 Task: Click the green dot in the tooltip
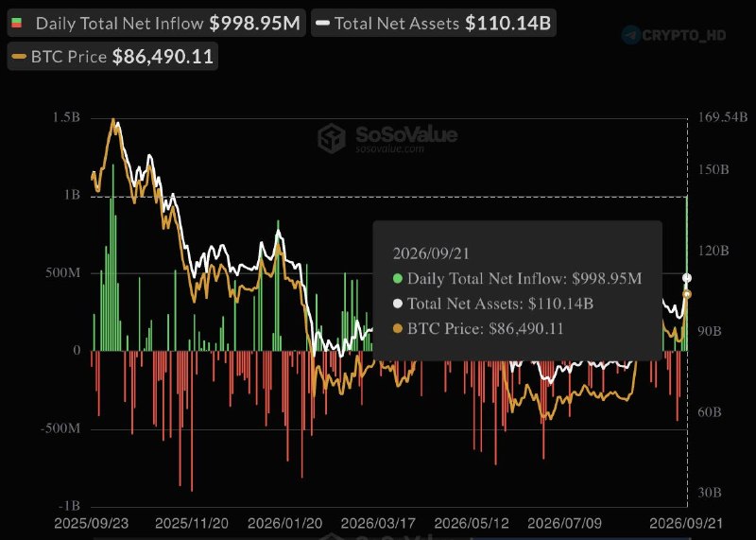click(398, 278)
